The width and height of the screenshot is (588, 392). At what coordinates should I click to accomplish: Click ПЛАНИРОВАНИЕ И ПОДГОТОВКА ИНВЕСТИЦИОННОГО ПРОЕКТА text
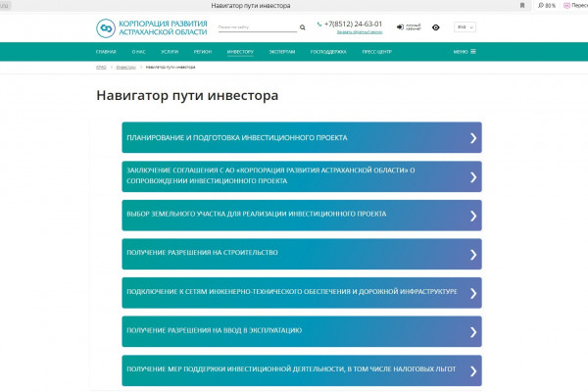point(237,137)
